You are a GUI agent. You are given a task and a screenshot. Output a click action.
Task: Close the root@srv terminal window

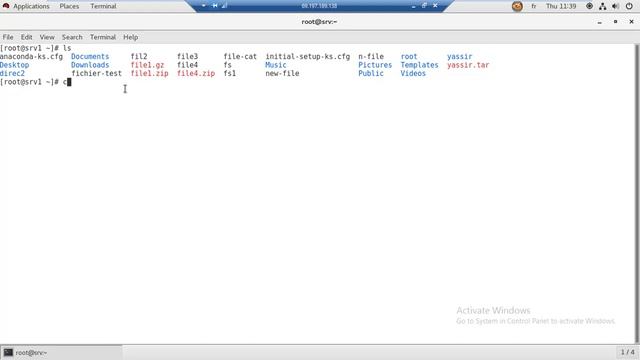(x=631, y=22)
